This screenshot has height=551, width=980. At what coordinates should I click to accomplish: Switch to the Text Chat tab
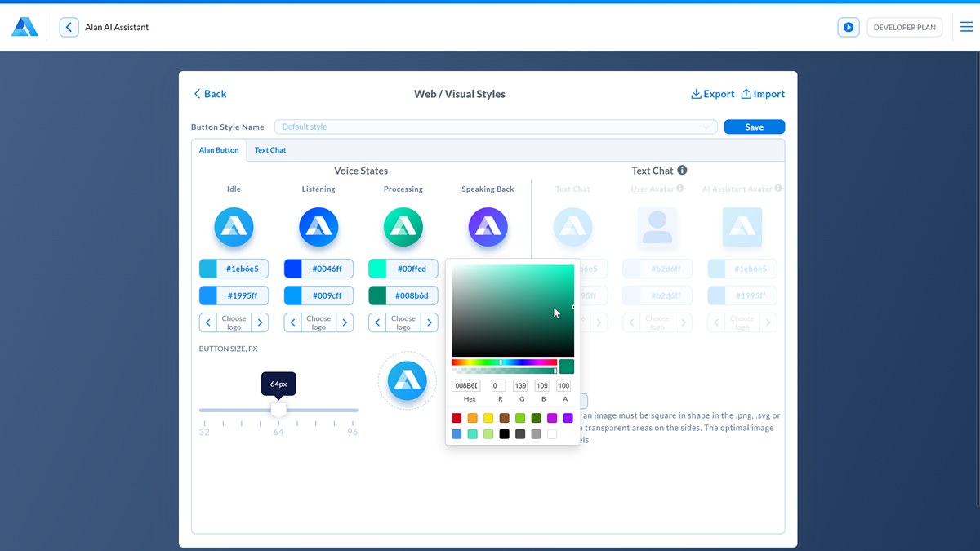coord(270,150)
